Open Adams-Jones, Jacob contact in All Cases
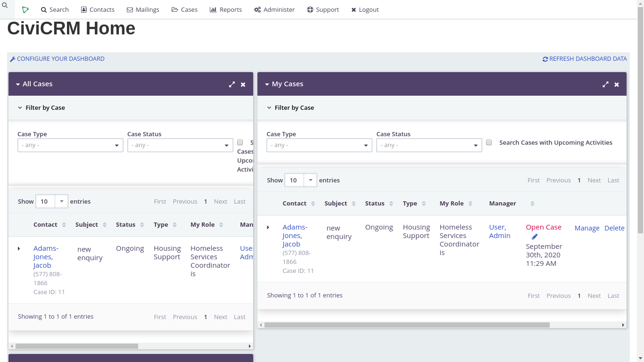 46,257
